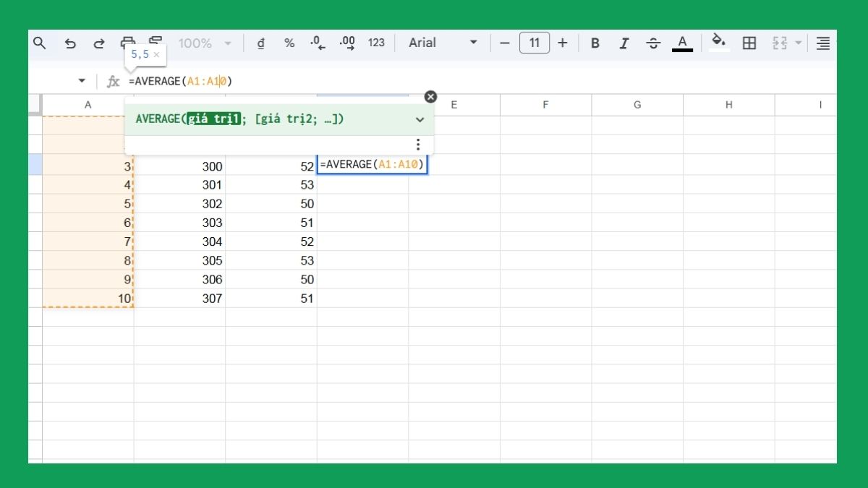Click the Undo icon

pyautogui.click(x=70, y=43)
